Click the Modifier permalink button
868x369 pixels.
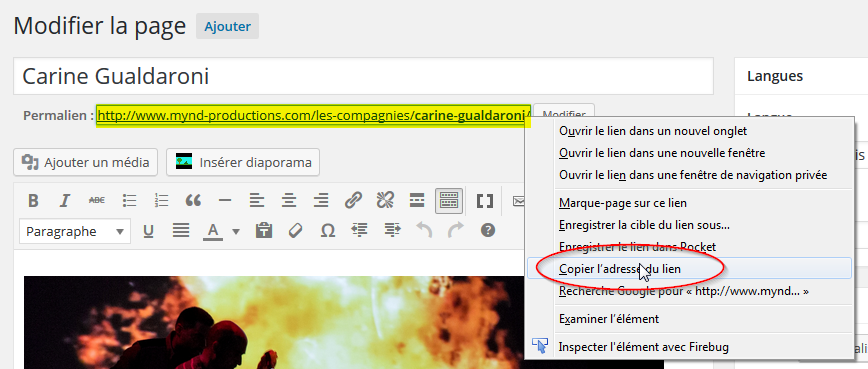tap(564, 110)
